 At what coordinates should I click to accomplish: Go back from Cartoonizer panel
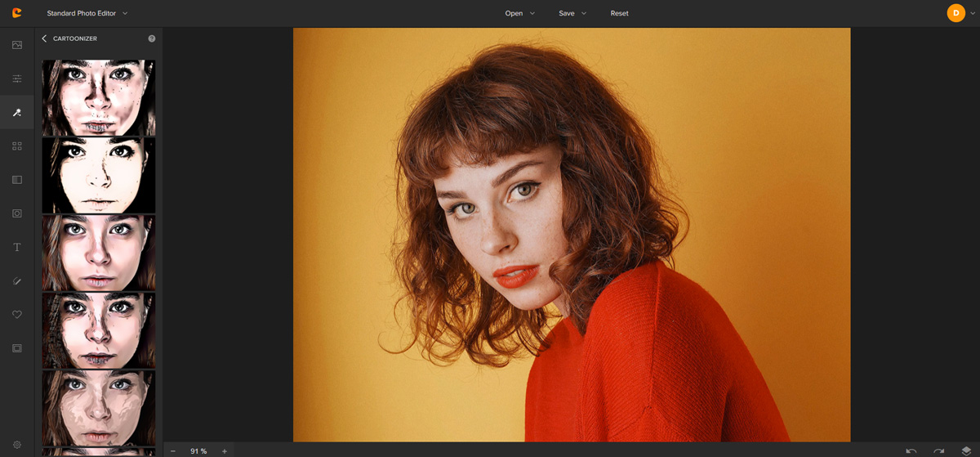coord(44,38)
